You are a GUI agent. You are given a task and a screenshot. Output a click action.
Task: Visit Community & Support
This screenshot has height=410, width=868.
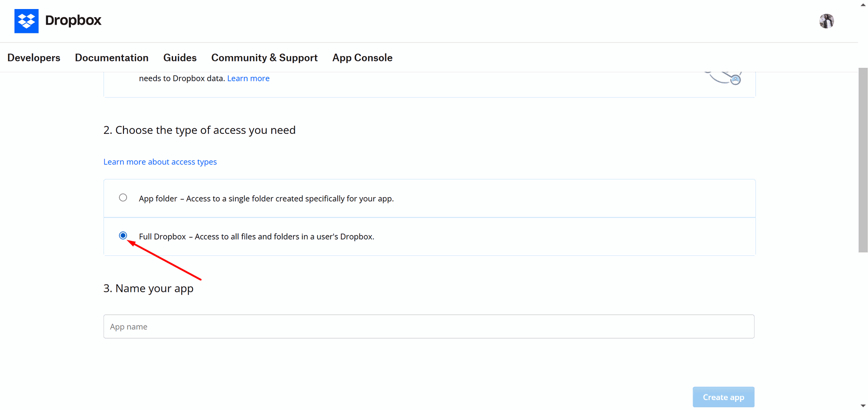coord(264,58)
